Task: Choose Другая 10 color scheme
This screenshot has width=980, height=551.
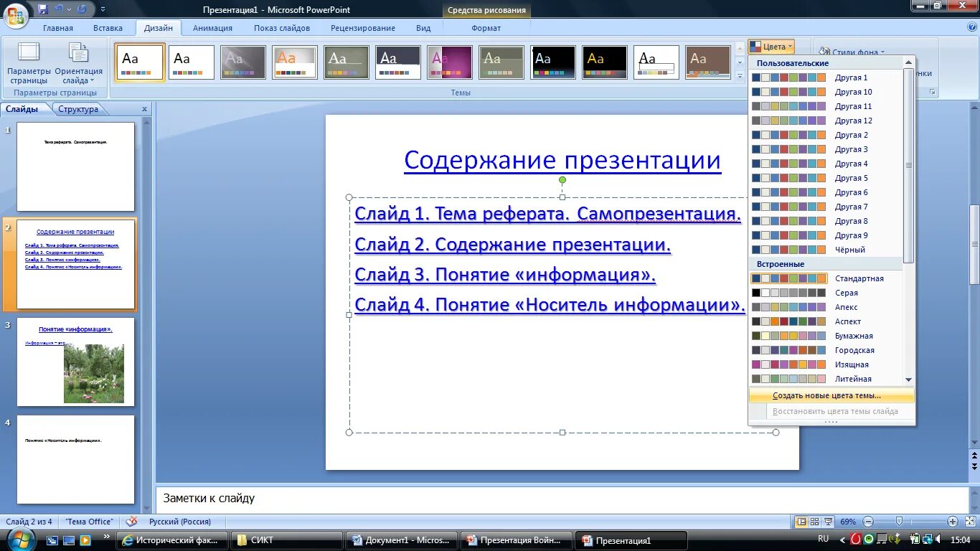Action: click(x=826, y=92)
